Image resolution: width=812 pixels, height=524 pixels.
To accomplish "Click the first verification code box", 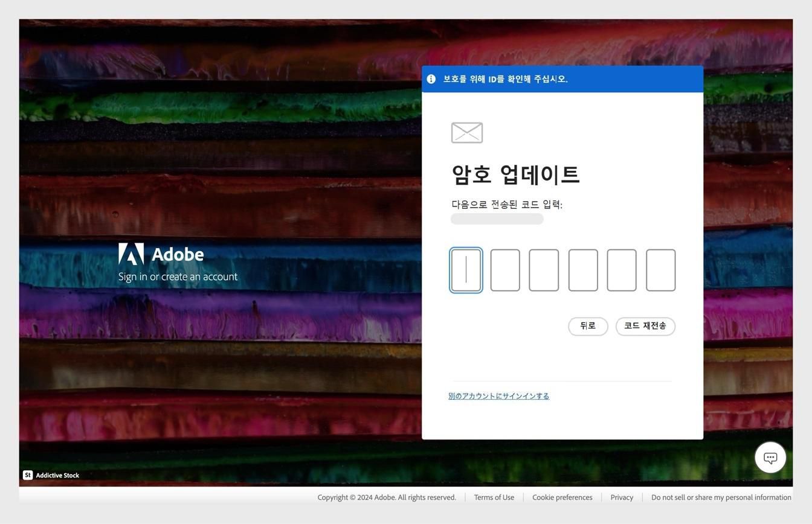I will 466,270.
